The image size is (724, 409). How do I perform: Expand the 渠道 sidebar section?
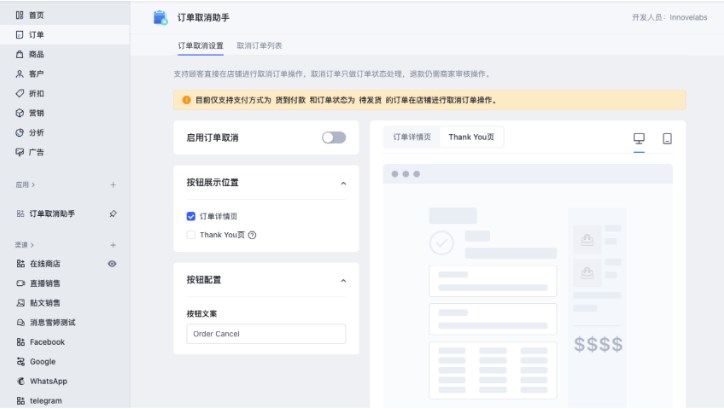point(24,245)
